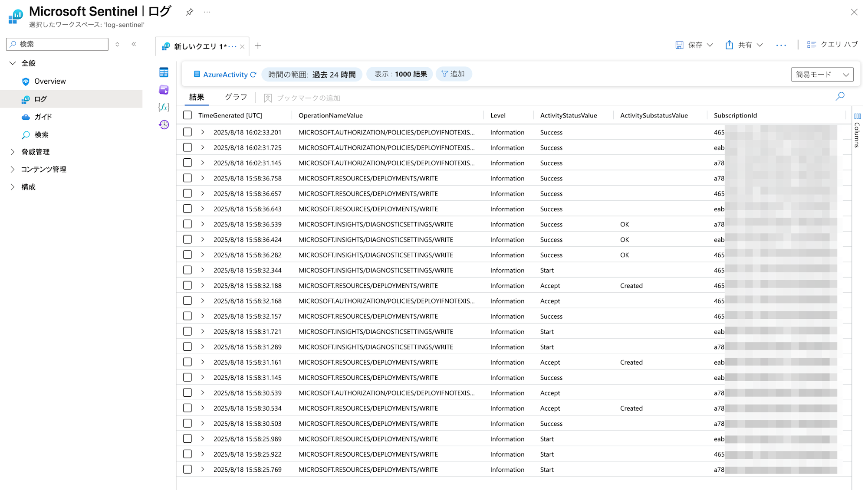Click Microsoft Sentinel logo icon
This screenshot has height=490, width=868.
[16, 16]
